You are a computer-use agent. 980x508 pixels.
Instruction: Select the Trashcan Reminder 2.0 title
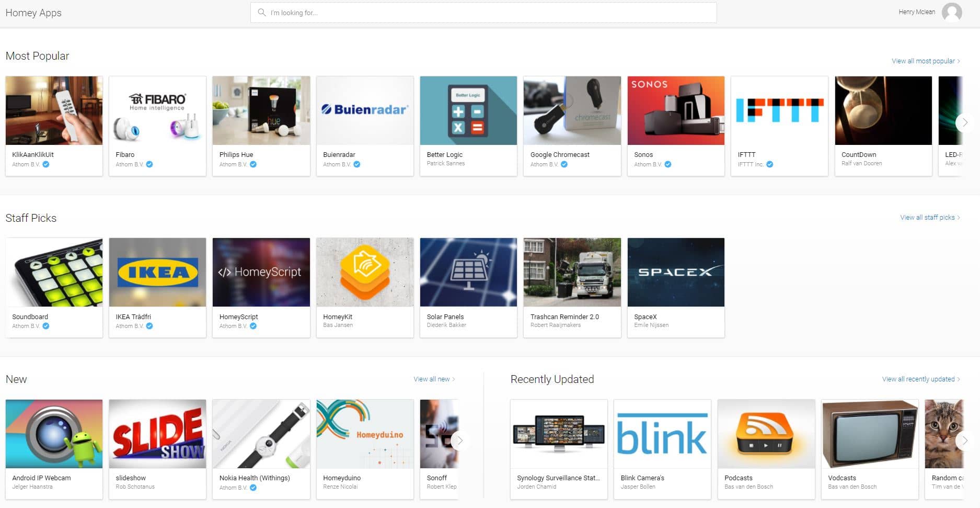[x=564, y=317]
